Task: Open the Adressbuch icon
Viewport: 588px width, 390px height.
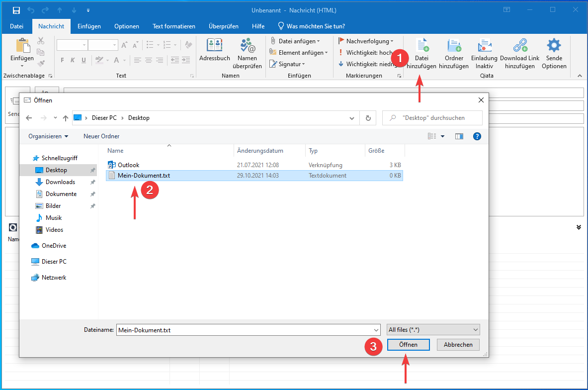Action: 214,46
